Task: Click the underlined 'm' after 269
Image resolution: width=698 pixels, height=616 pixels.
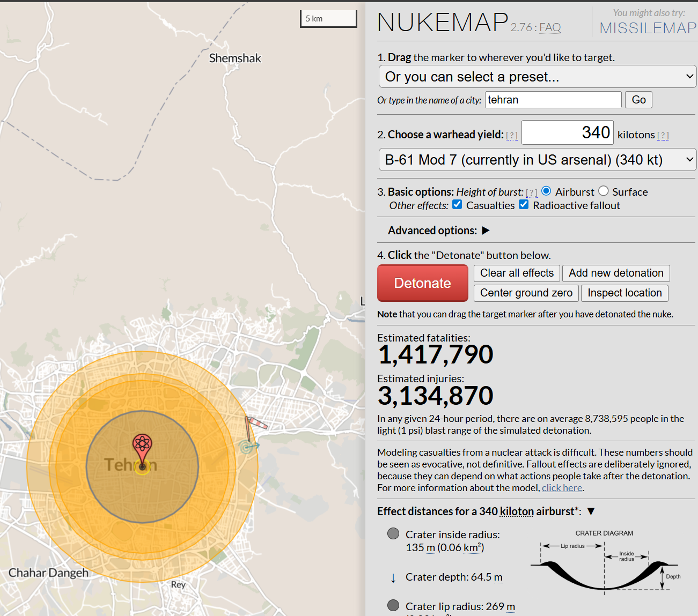Action: tap(511, 607)
